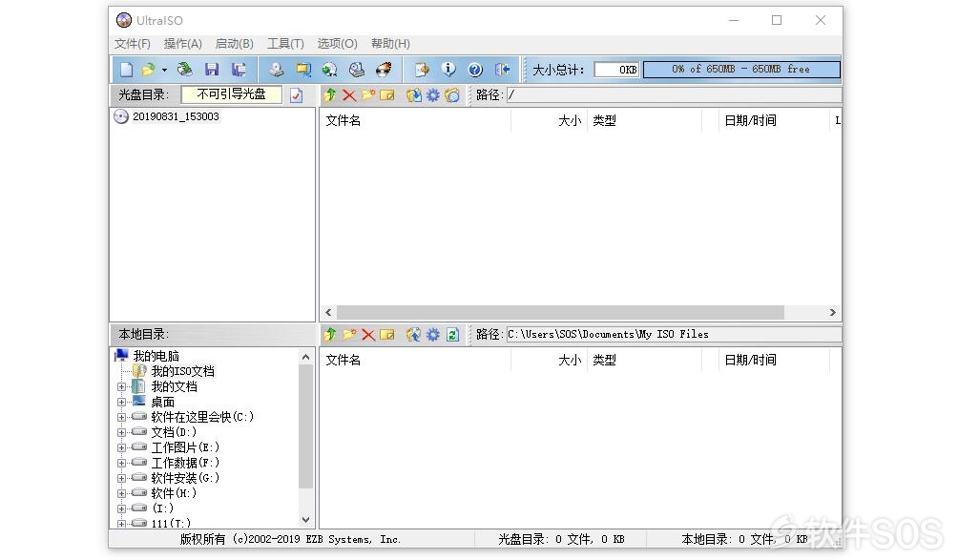Click the Open file folder toolbar icon
Viewport: 958px width, 560px height.
tap(148, 70)
